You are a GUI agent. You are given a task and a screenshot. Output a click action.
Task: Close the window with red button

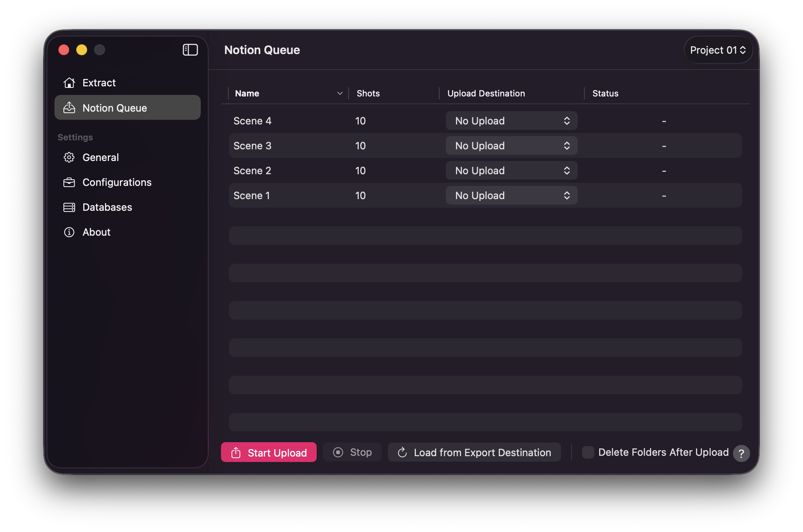[x=64, y=50]
